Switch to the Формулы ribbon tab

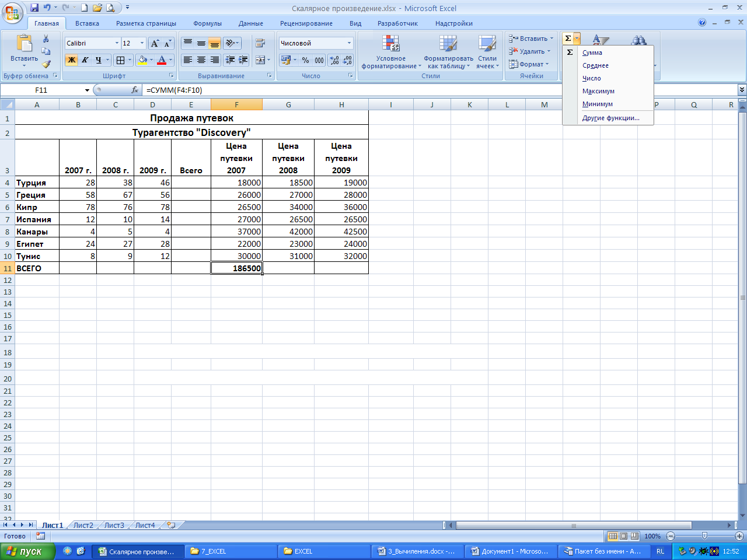pyautogui.click(x=207, y=23)
